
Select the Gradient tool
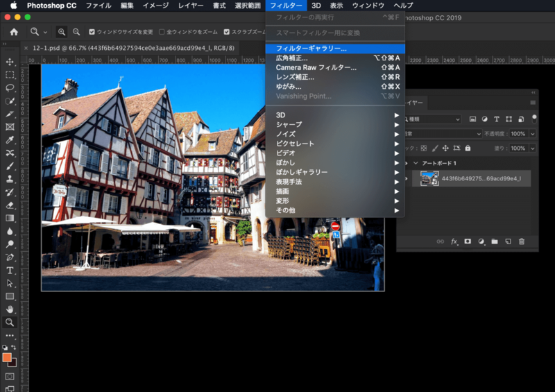click(10, 218)
